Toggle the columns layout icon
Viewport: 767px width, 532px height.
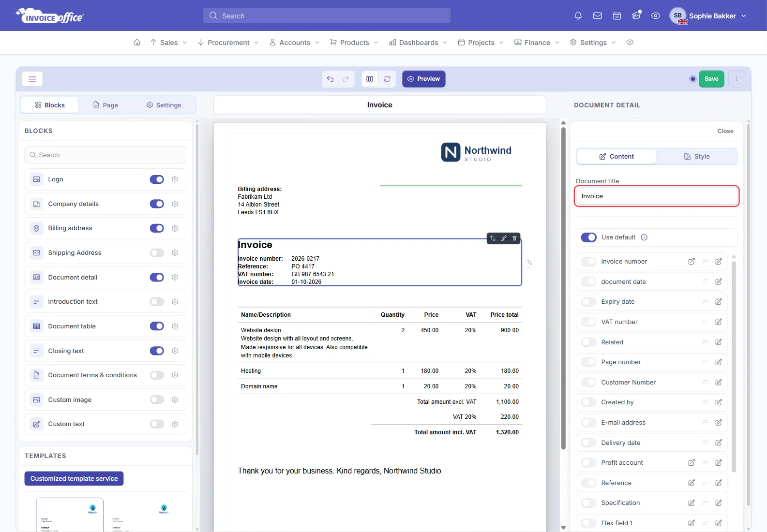pyautogui.click(x=370, y=79)
